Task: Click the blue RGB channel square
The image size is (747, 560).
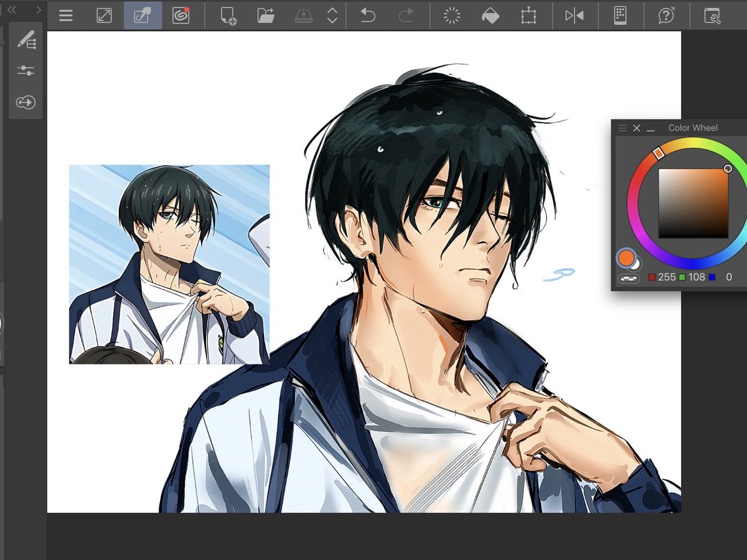Action: click(712, 278)
